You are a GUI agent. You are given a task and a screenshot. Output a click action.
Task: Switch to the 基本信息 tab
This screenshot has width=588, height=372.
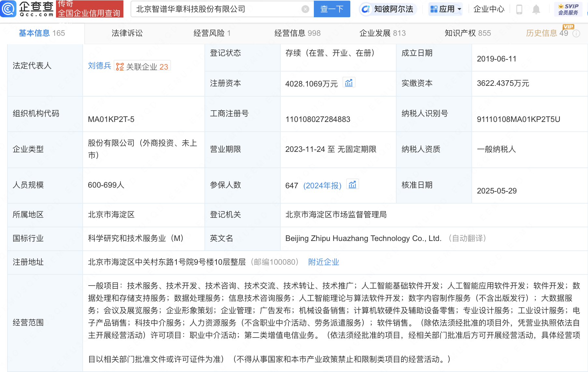pos(42,33)
